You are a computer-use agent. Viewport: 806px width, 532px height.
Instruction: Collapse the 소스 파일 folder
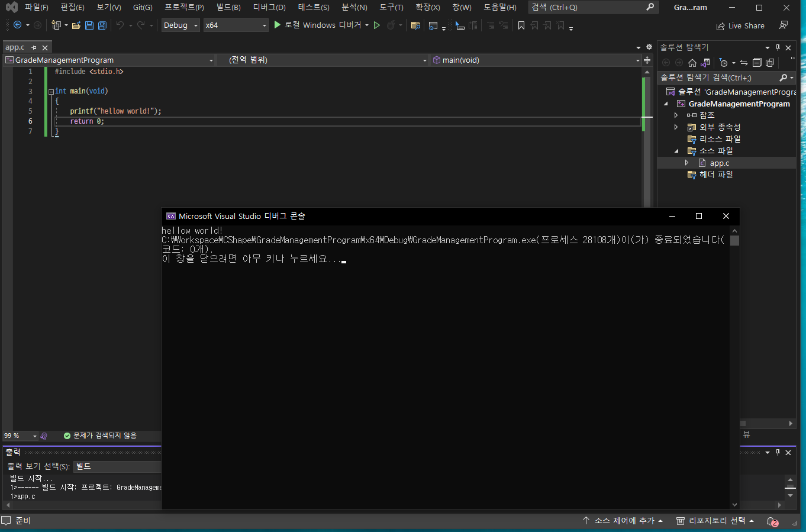click(x=676, y=151)
